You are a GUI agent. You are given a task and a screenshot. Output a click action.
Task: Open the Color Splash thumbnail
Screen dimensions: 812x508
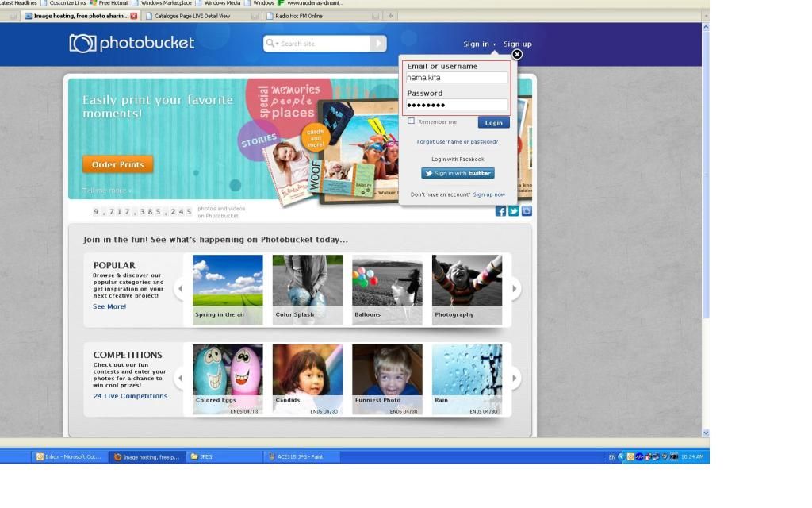[307, 290]
